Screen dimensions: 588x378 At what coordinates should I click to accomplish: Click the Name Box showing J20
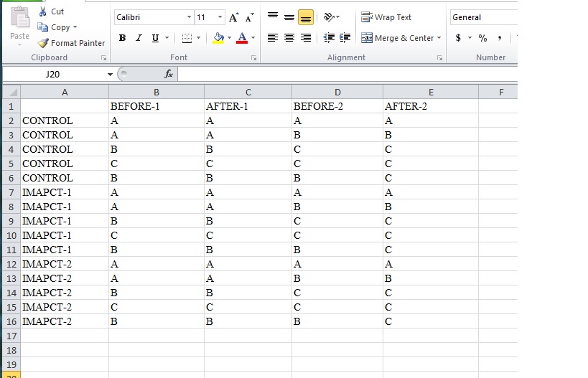[x=55, y=74]
